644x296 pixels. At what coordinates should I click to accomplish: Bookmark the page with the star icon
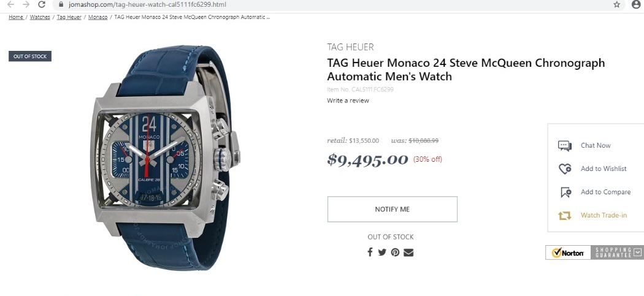coord(616,4)
